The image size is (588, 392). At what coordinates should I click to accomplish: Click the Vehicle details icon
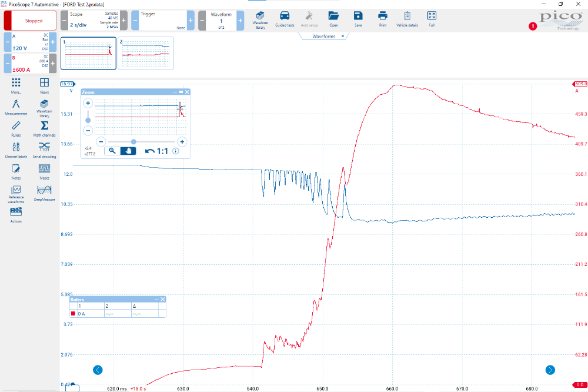point(407,19)
